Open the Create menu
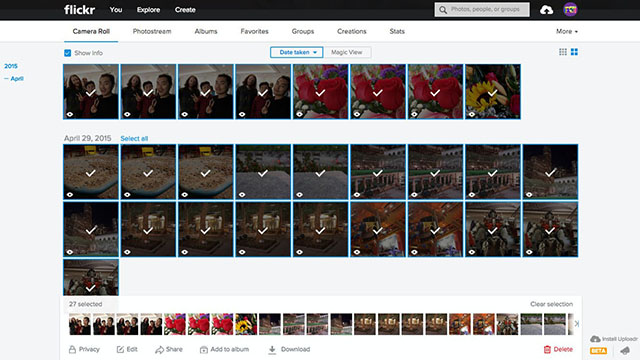This screenshot has width=640, height=360. pyautogui.click(x=185, y=9)
